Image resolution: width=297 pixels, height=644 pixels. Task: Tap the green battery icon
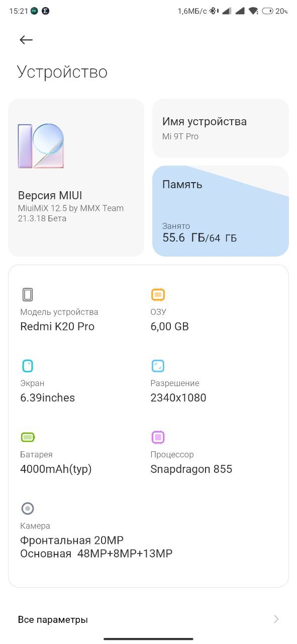pyautogui.click(x=28, y=437)
